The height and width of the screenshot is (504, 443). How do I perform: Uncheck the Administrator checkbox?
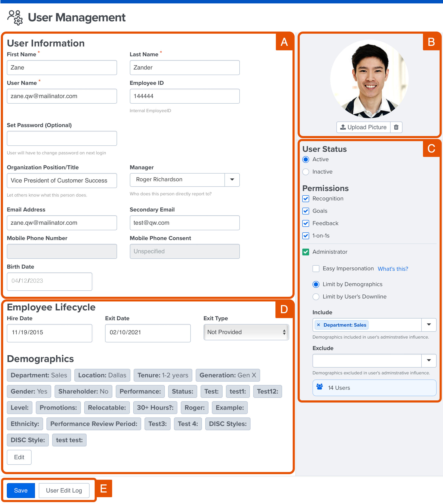click(305, 252)
